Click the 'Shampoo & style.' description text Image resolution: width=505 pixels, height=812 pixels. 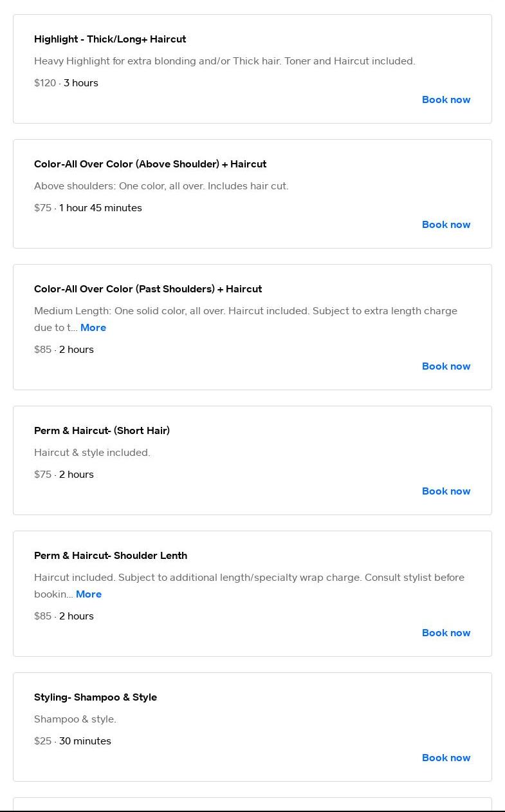pos(75,719)
